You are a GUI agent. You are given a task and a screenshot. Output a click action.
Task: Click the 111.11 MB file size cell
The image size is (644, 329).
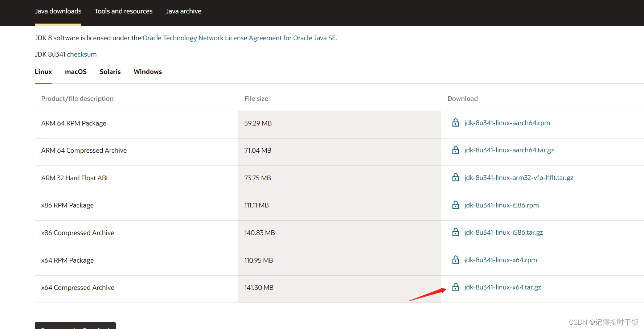coord(340,207)
